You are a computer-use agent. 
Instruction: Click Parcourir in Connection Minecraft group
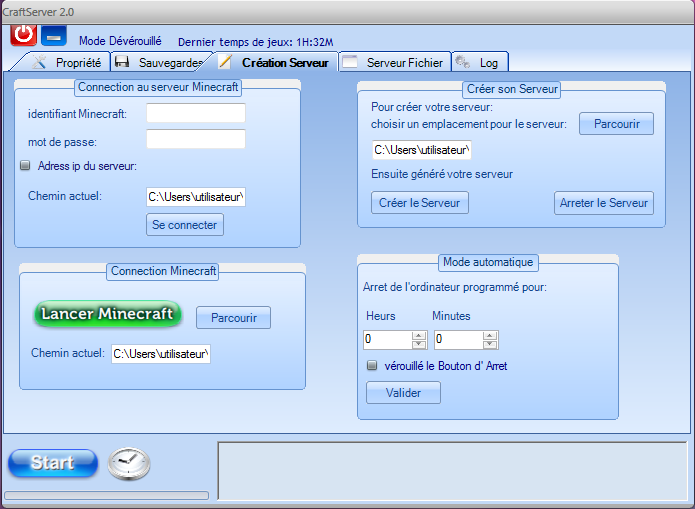(x=234, y=317)
